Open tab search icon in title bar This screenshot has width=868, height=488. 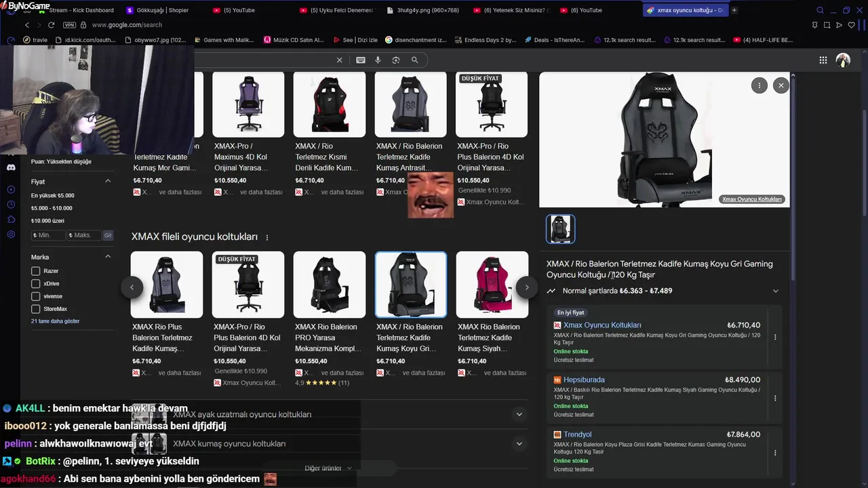coord(820,10)
